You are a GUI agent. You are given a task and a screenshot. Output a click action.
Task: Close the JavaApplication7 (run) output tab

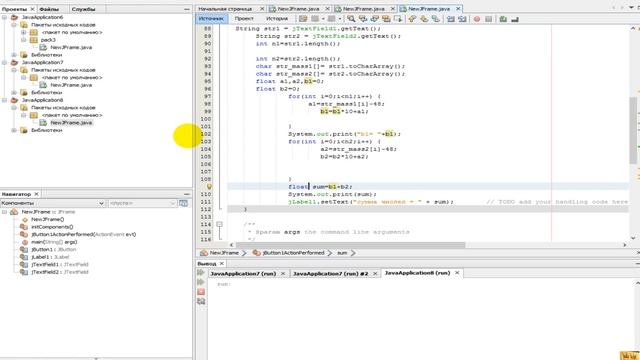pos(283,273)
